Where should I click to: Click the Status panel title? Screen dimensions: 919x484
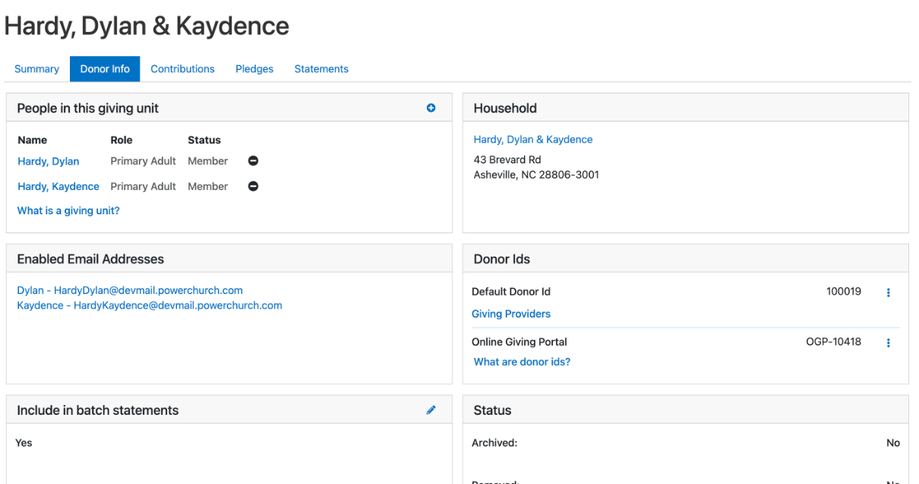pyautogui.click(x=492, y=410)
